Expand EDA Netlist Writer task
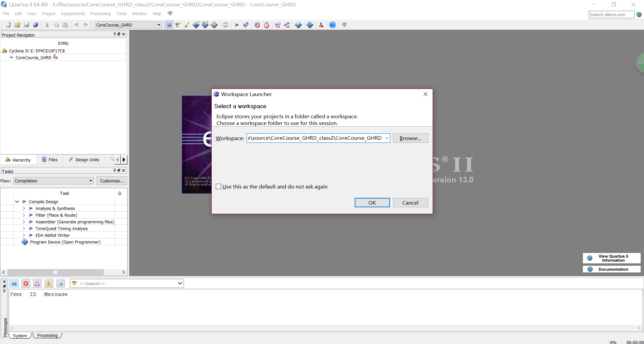Image resolution: width=644 pixels, height=344 pixels. coord(24,235)
